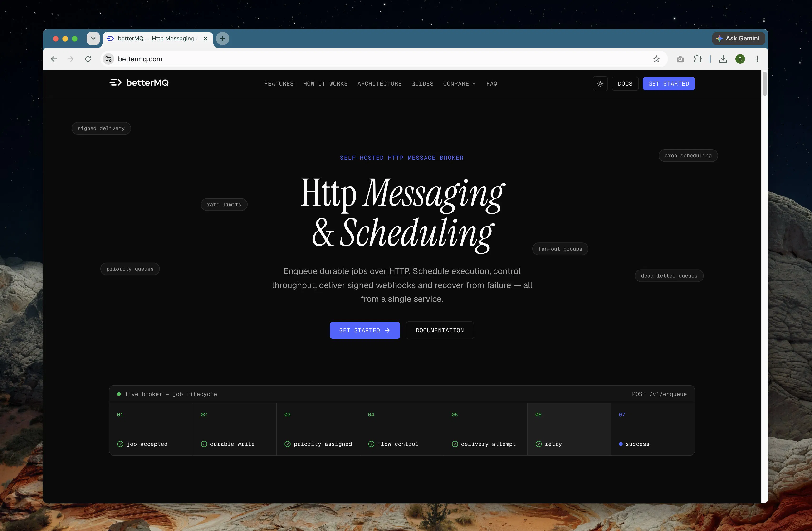Click step number 07 in lifecycle panel
This screenshot has width=812, height=531.
click(622, 415)
